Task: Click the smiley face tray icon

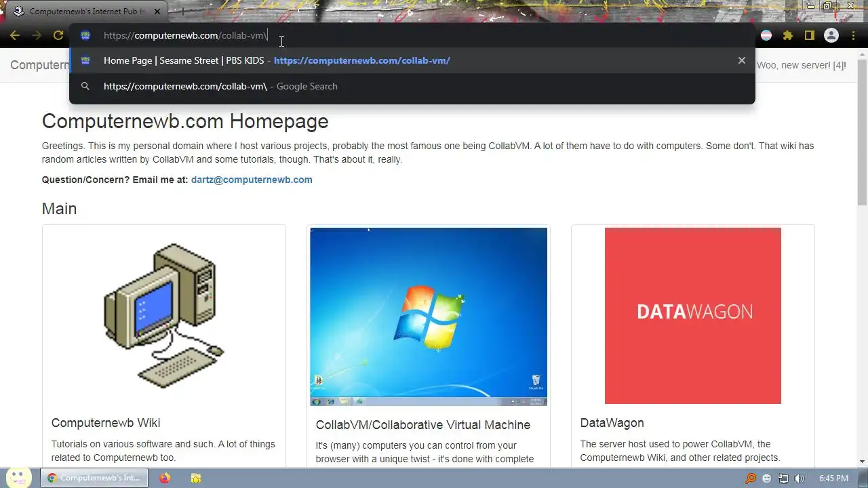Action: 767,478
